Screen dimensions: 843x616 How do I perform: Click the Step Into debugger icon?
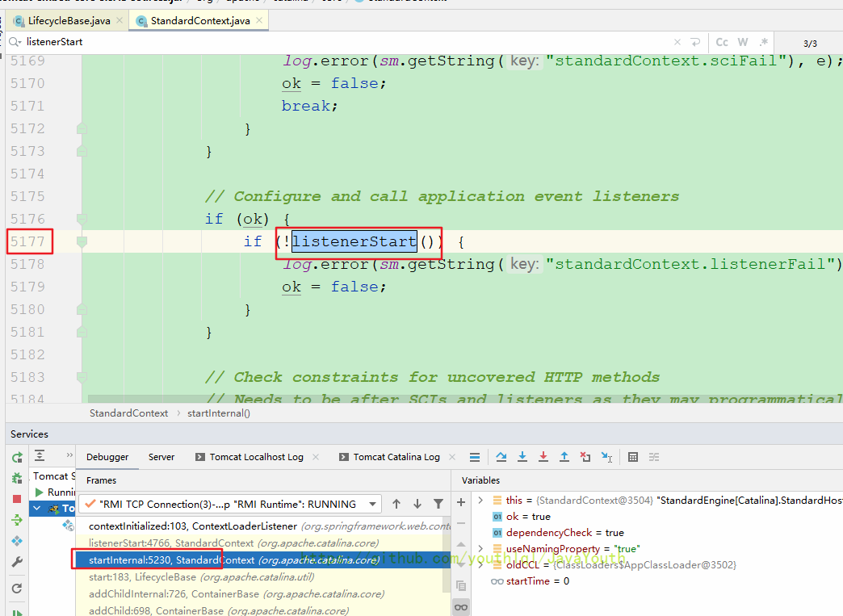point(522,457)
